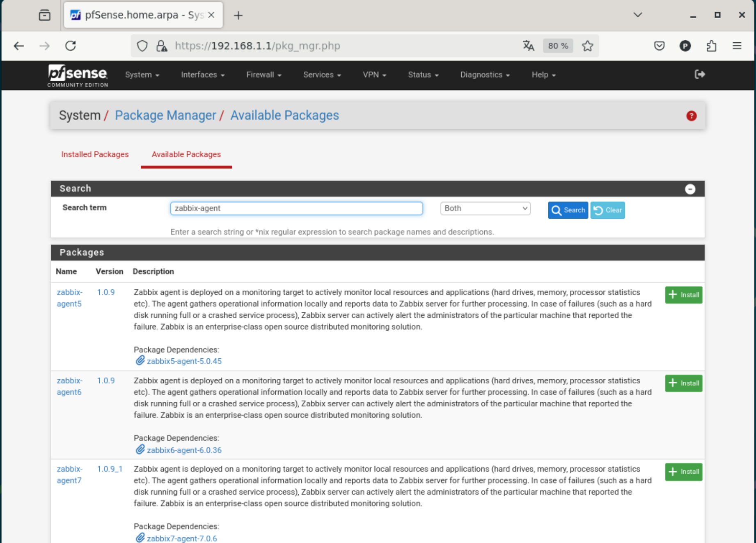Collapse the Search panel with minus icon
This screenshot has width=756, height=543.
click(x=690, y=189)
